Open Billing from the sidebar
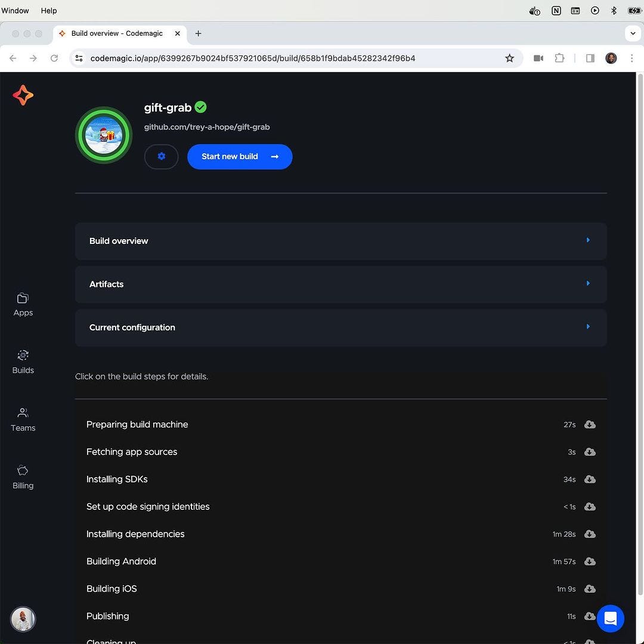Viewport: 644px width, 644px height. click(x=23, y=477)
